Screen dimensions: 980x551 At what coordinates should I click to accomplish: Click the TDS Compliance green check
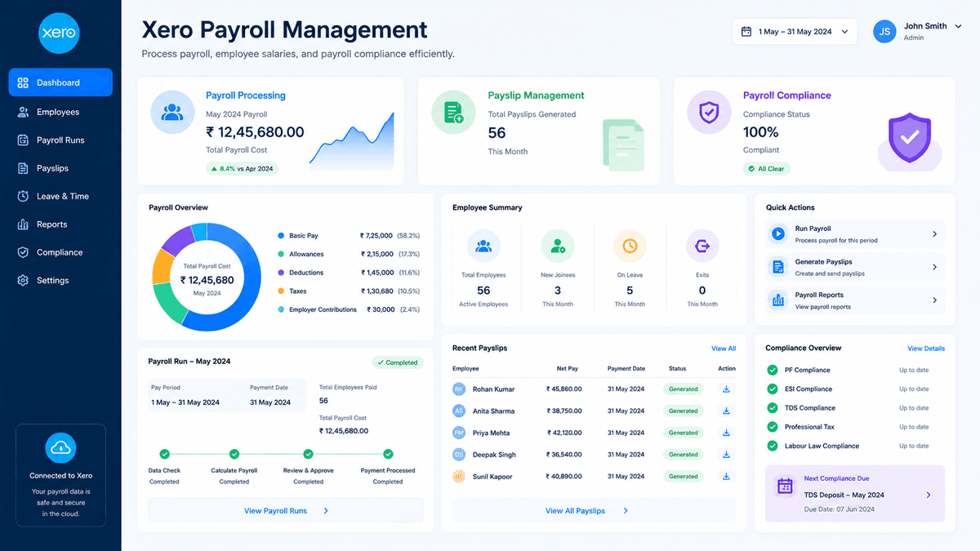click(773, 408)
